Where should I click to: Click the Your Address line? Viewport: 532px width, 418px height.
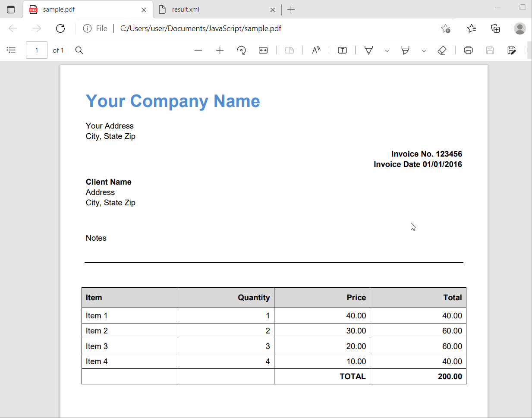pos(110,126)
